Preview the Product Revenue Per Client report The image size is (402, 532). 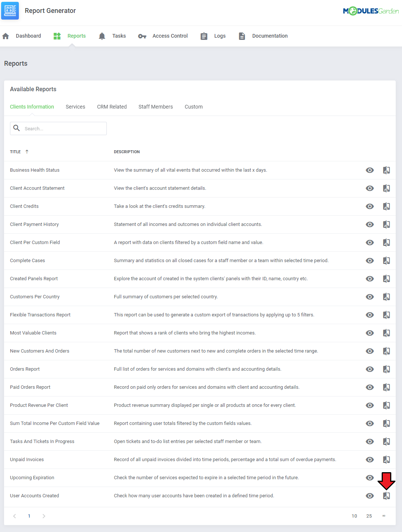click(x=370, y=405)
